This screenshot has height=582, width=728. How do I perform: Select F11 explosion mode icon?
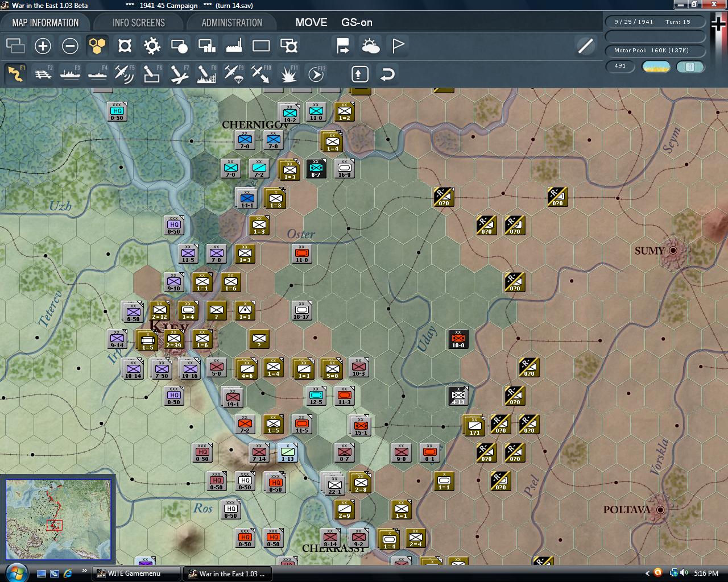289,74
